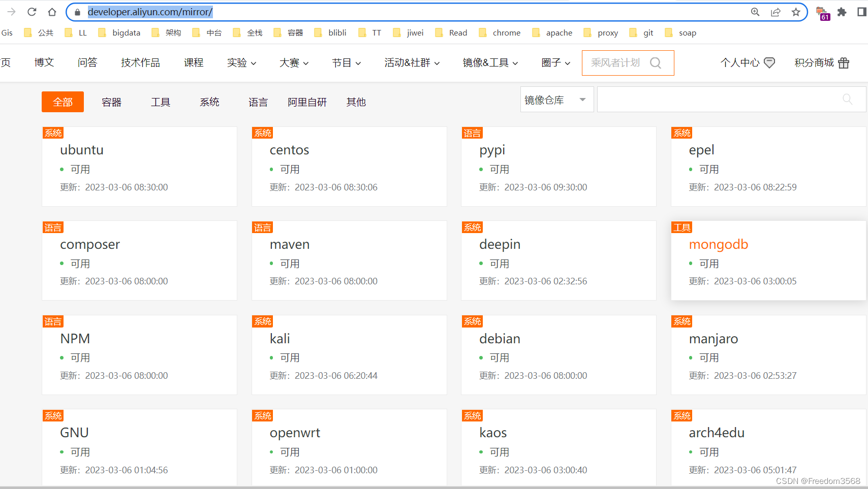Bookmark this page with the star icon
This screenshot has width=868, height=489.
coord(796,12)
